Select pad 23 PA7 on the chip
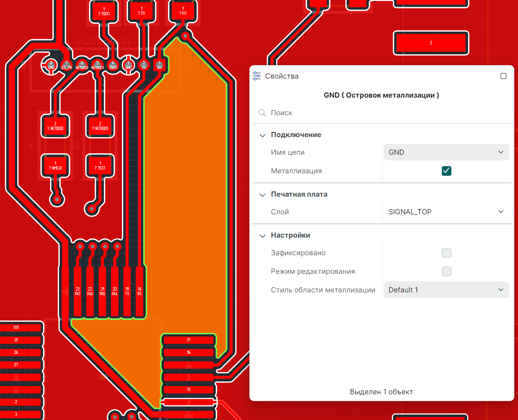The image size is (518, 420). pos(78,291)
